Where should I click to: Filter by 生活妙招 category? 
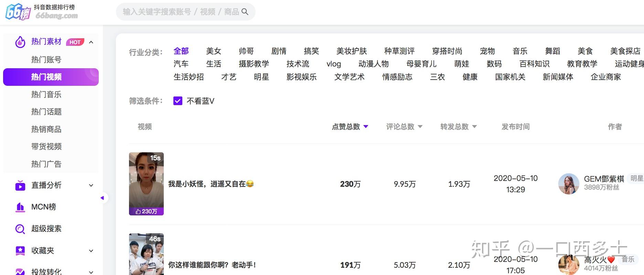(x=189, y=77)
